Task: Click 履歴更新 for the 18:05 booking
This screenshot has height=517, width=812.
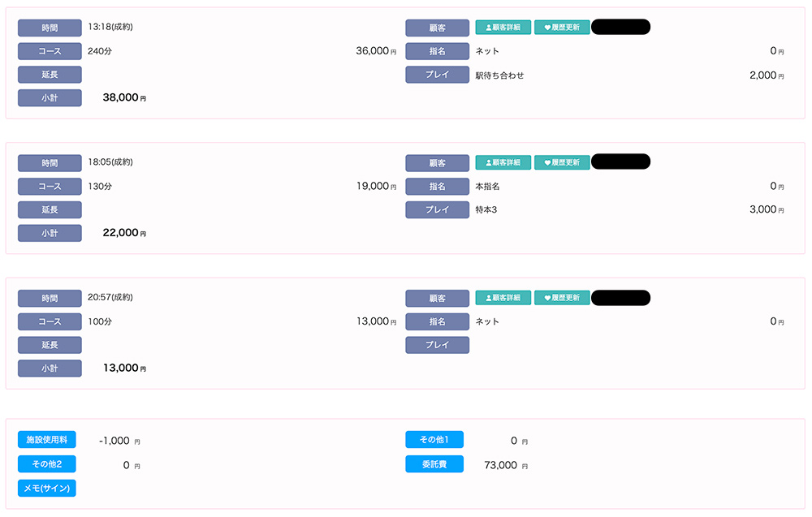Action: (562, 162)
